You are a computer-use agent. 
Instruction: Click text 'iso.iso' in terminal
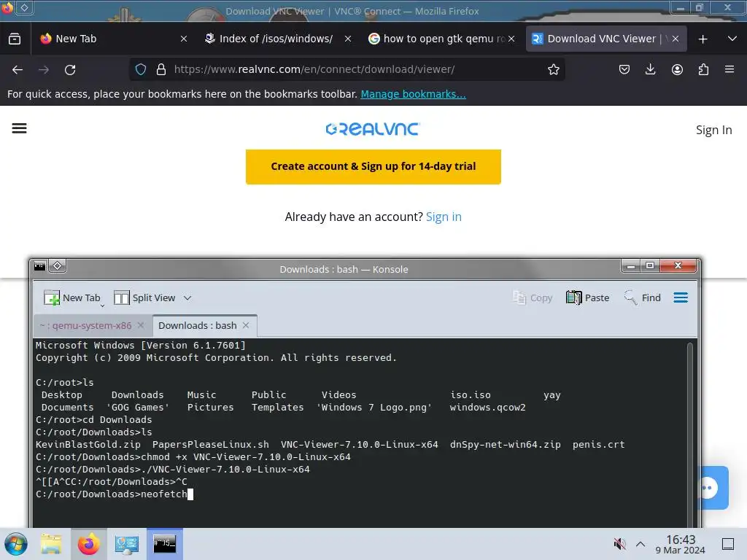(471, 394)
